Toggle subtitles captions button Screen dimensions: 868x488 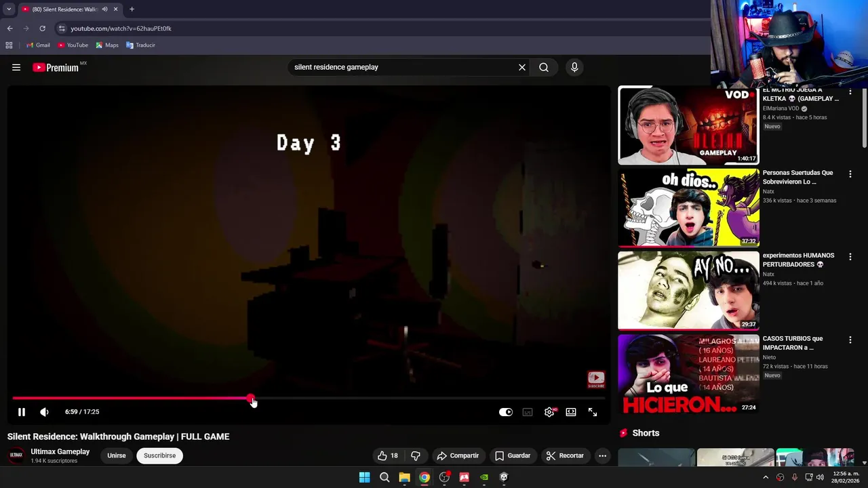tap(528, 412)
